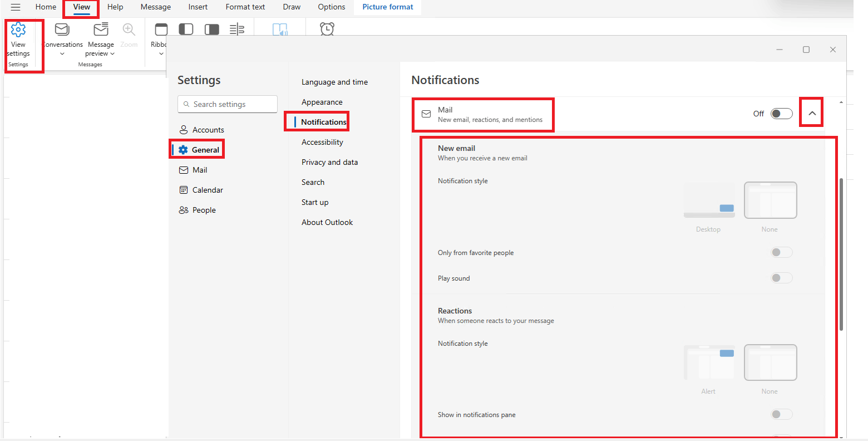Collapse the Mail notifications section chevron
The height and width of the screenshot is (441, 868).
coord(811,112)
